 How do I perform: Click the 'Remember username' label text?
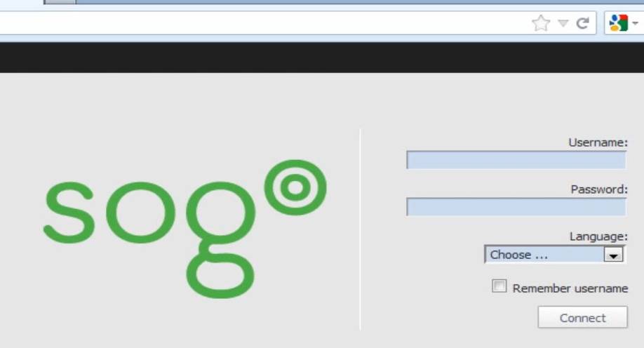570,288
